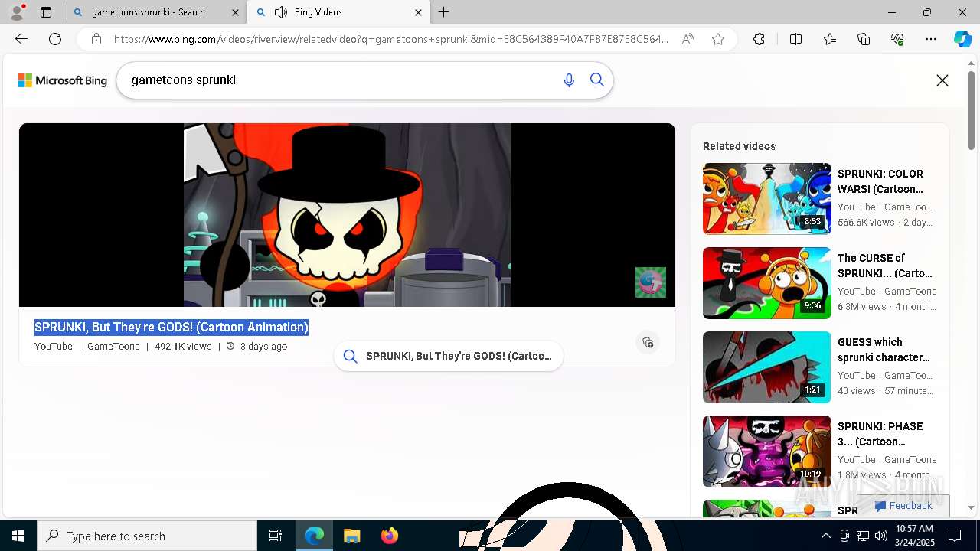Open the network tray icon

coord(862,536)
